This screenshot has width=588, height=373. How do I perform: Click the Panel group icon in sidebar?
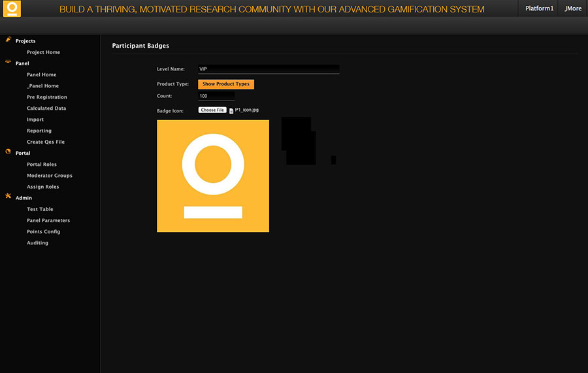[8, 63]
